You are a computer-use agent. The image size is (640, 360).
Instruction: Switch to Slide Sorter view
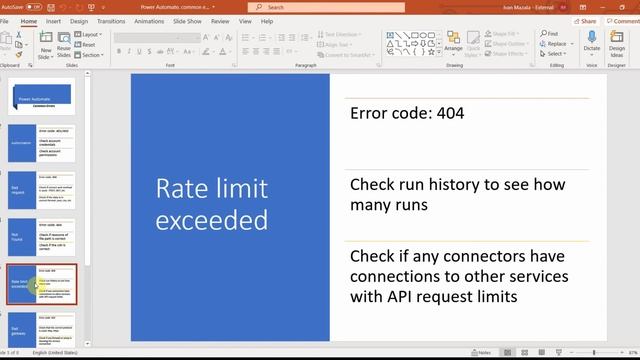(524, 353)
